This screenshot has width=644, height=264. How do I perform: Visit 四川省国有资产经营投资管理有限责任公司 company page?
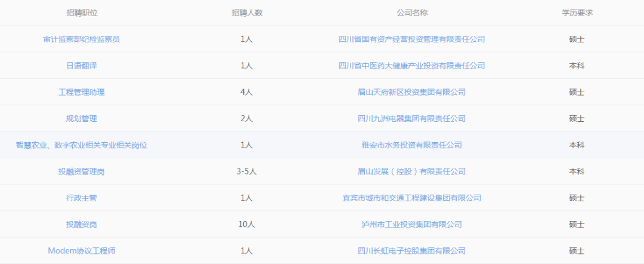coord(412,39)
